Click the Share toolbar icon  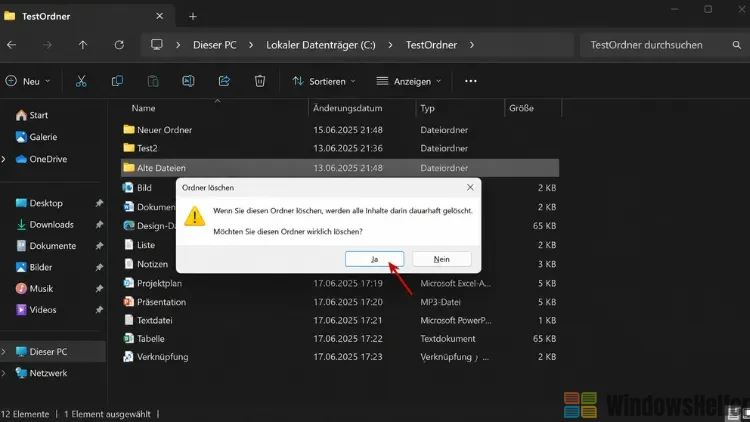click(224, 81)
